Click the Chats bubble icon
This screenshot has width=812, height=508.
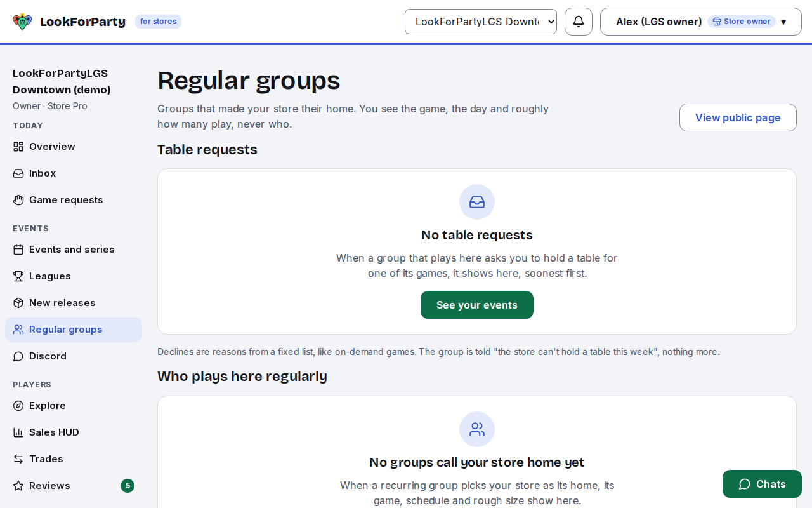click(745, 484)
